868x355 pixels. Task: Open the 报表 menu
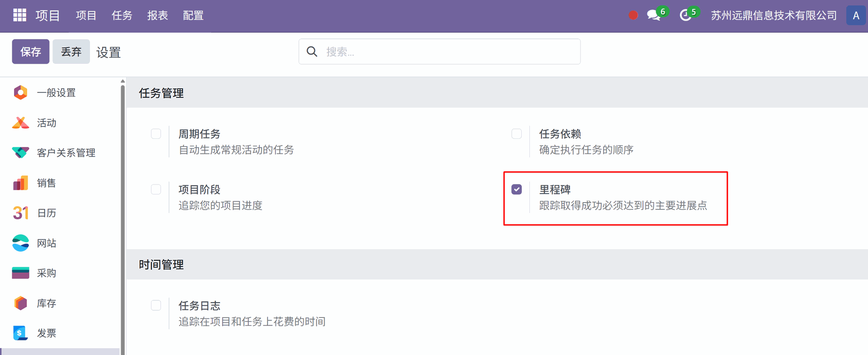157,15
